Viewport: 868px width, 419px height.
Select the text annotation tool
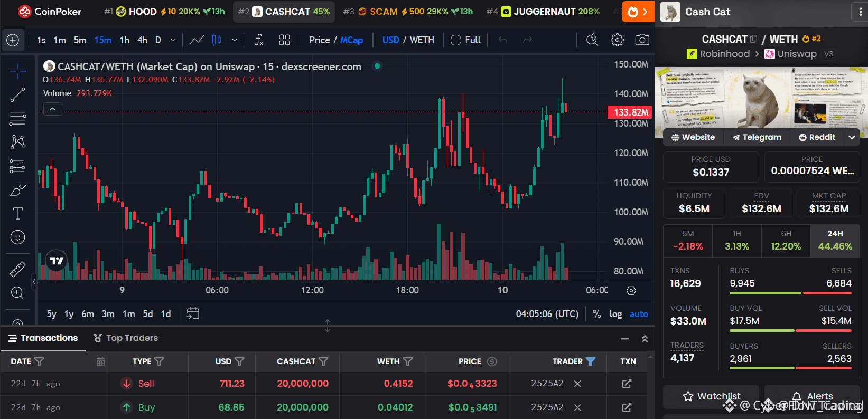17,214
